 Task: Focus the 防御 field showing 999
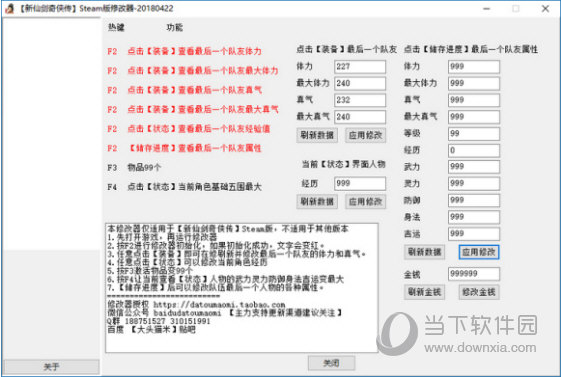(x=474, y=200)
